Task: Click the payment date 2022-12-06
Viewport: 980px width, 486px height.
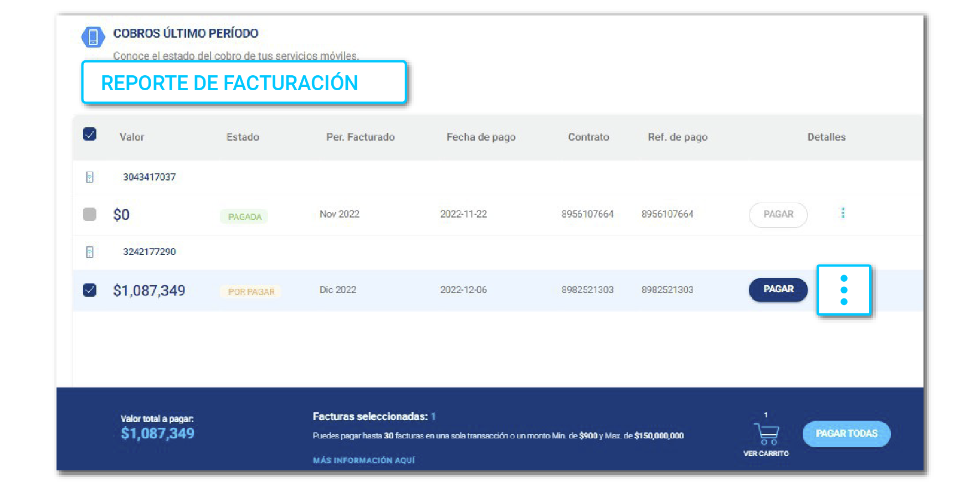Action: 464,289
